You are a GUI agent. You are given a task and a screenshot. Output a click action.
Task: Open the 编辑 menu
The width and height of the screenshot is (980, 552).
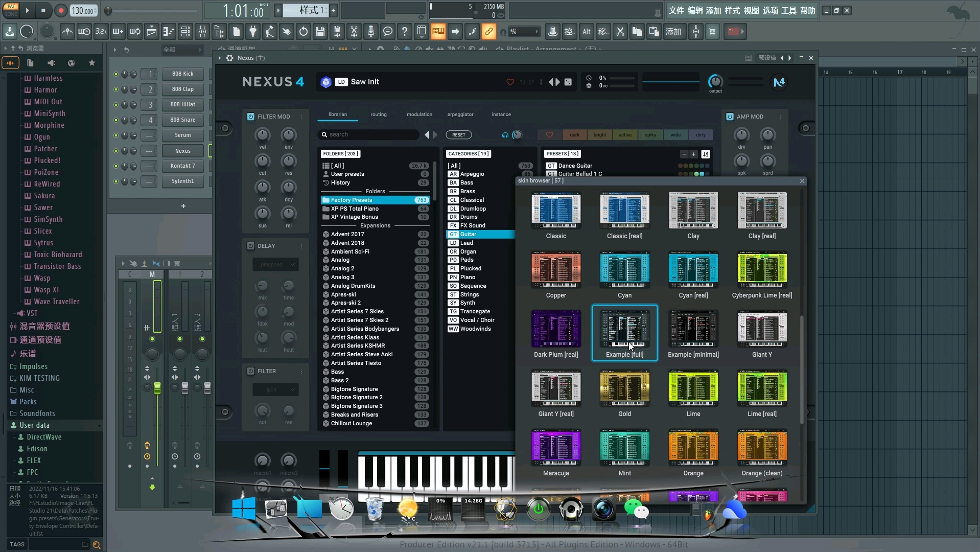[x=695, y=11]
